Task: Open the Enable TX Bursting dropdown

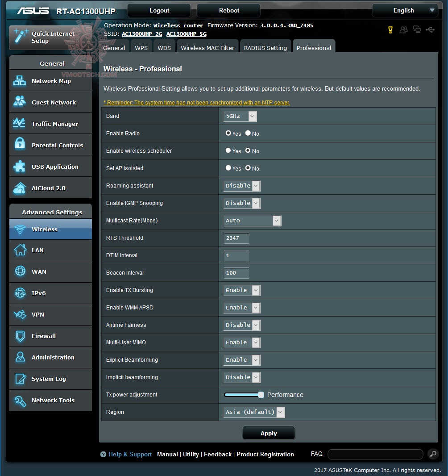Action: coord(242,290)
